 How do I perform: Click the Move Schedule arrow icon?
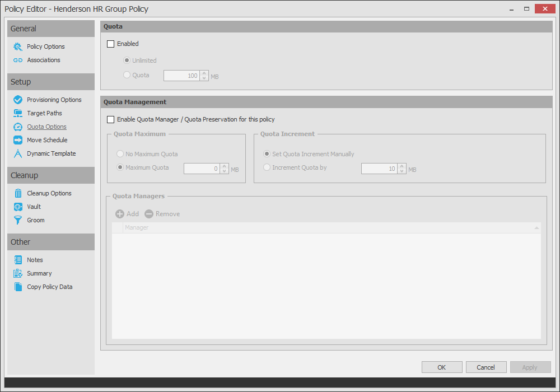(x=18, y=140)
